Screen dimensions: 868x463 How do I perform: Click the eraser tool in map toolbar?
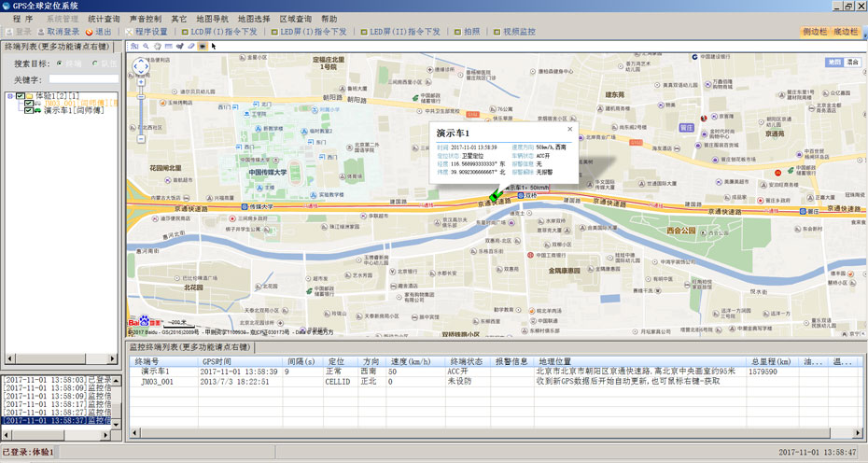(x=191, y=46)
